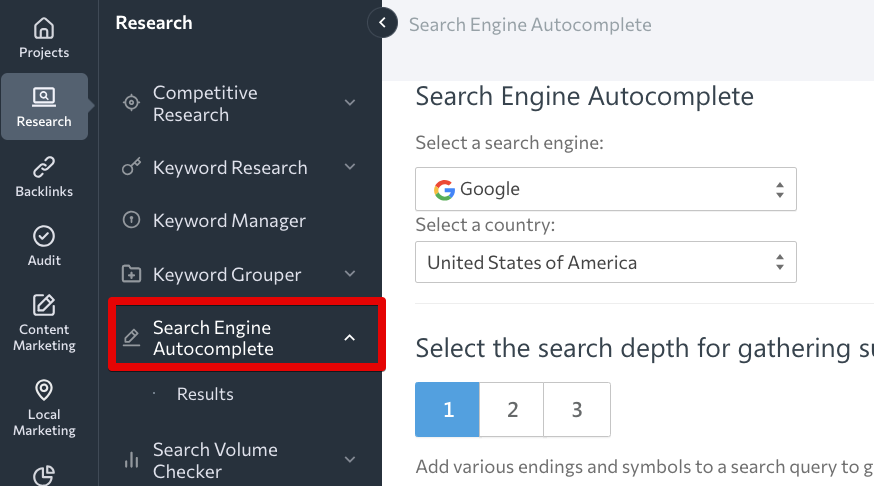Click the Search Engine Autocomplete breadcrumb title
Image resolution: width=874 pixels, height=486 pixels.
[530, 25]
